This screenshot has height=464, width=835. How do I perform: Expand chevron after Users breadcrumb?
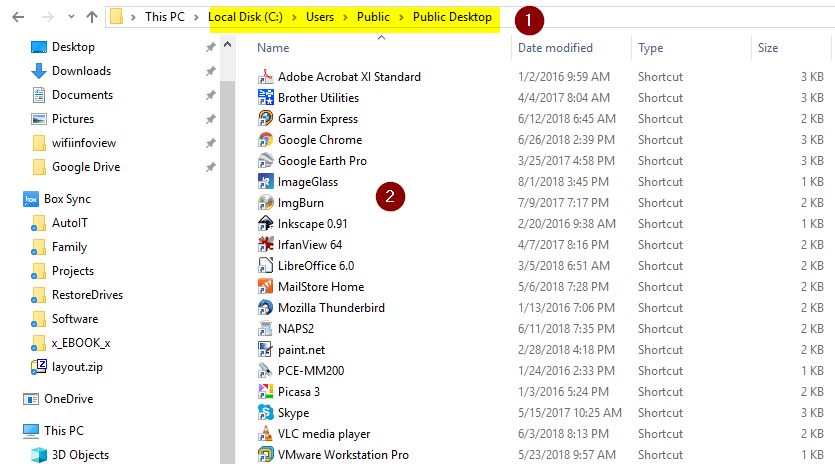coord(345,18)
